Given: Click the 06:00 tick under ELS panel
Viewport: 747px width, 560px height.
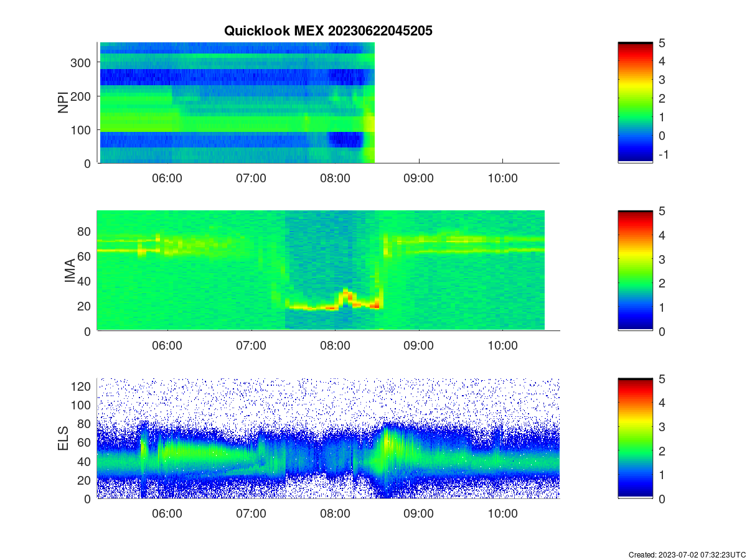Looking at the screenshot, I should pos(167,514).
